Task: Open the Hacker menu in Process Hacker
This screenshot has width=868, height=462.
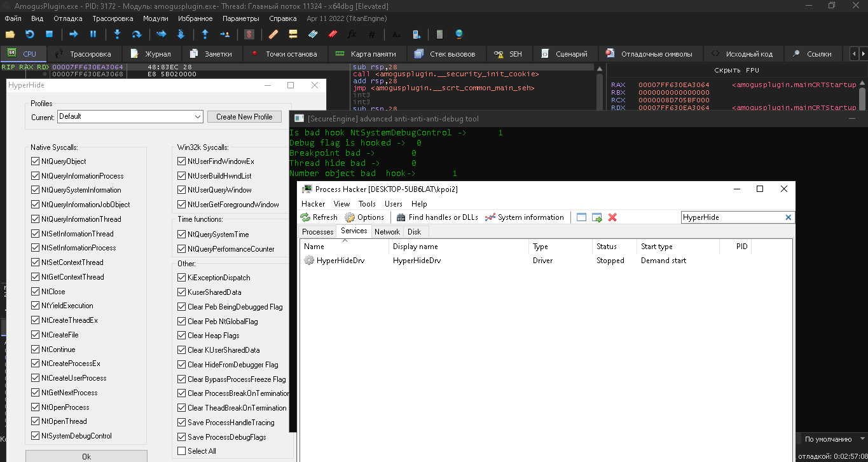Action: (x=313, y=204)
